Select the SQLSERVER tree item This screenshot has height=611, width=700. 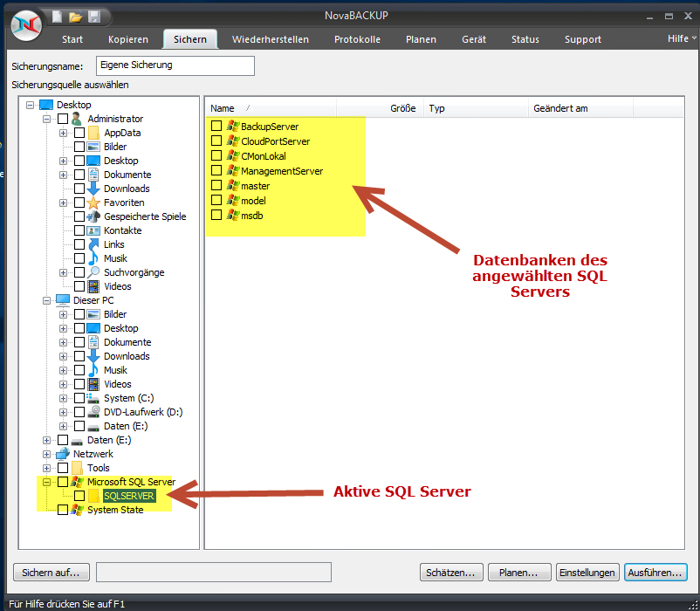(x=129, y=496)
